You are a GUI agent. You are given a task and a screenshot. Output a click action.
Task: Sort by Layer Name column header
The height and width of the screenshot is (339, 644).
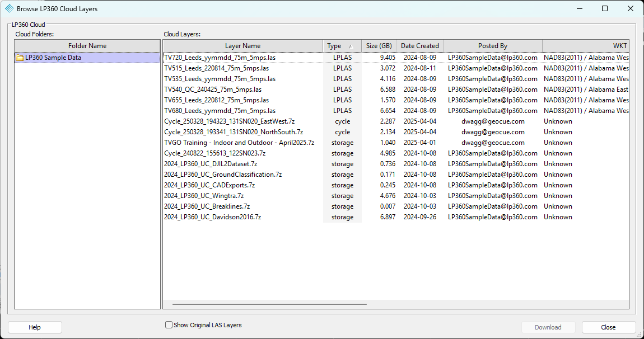click(242, 46)
